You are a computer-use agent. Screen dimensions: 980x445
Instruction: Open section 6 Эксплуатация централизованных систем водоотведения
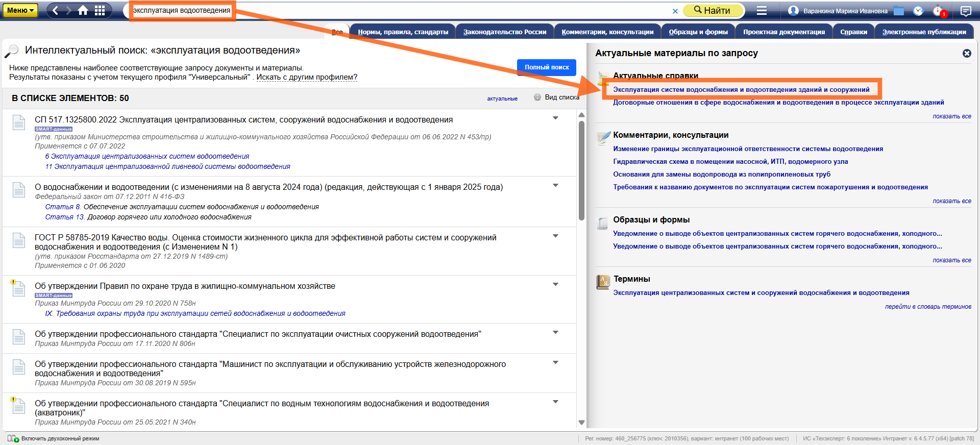(x=147, y=156)
